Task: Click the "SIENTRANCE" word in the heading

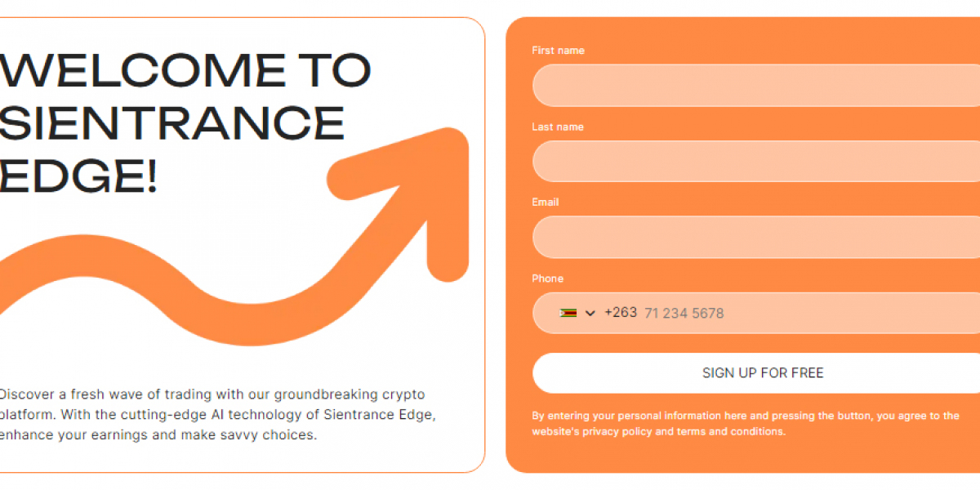Action: [173, 122]
